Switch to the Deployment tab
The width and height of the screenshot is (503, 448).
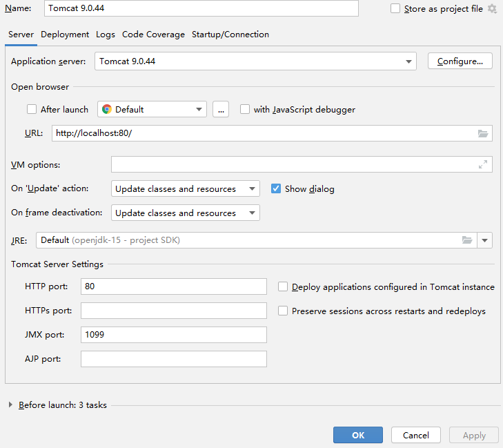tap(65, 35)
